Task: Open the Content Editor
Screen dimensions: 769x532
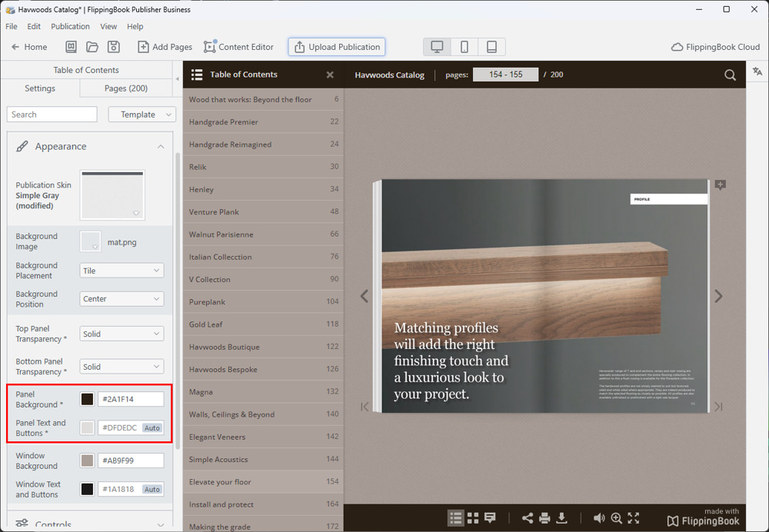Action: [239, 47]
